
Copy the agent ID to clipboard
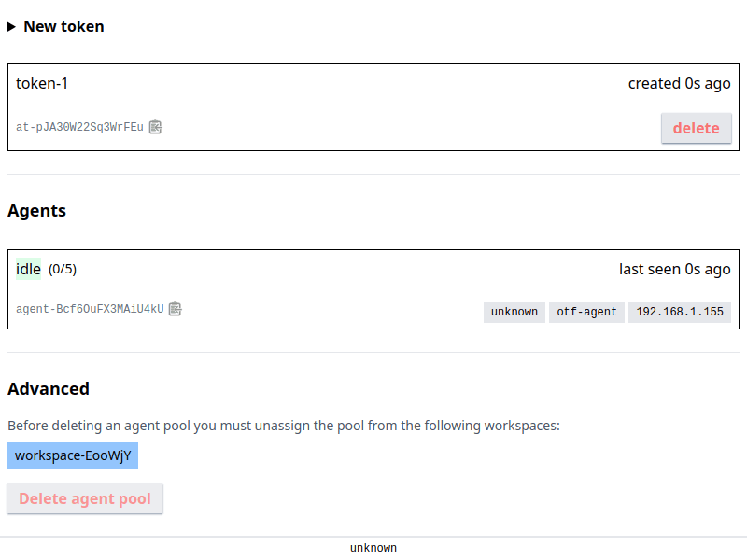[176, 309]
